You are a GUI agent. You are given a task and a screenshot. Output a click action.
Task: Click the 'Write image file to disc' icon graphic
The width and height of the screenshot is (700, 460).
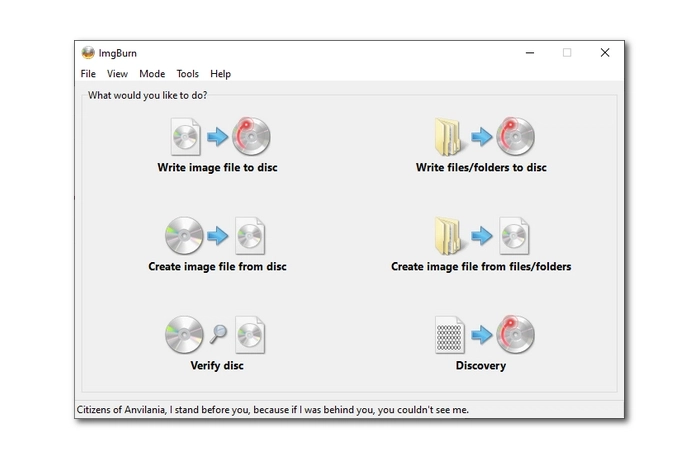click(221, 136)
